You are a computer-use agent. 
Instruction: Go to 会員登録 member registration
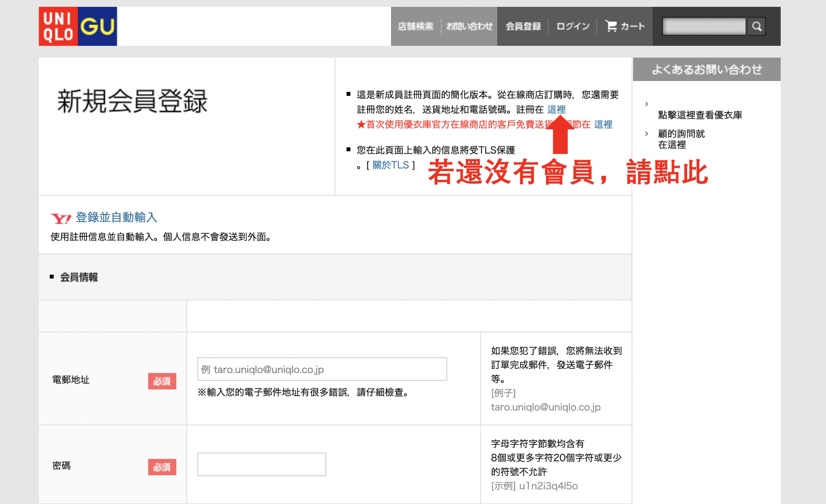(x=523, y=26)
